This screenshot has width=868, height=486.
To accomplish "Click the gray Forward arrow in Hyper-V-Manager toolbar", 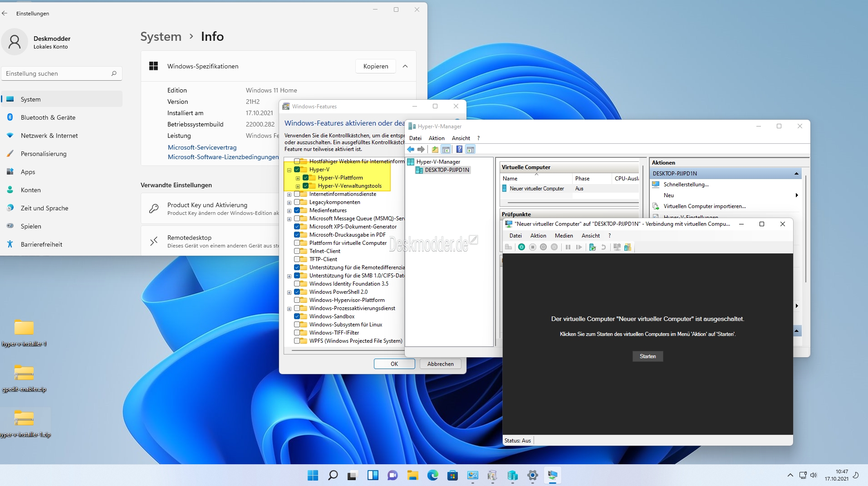I will coord(421,149).
